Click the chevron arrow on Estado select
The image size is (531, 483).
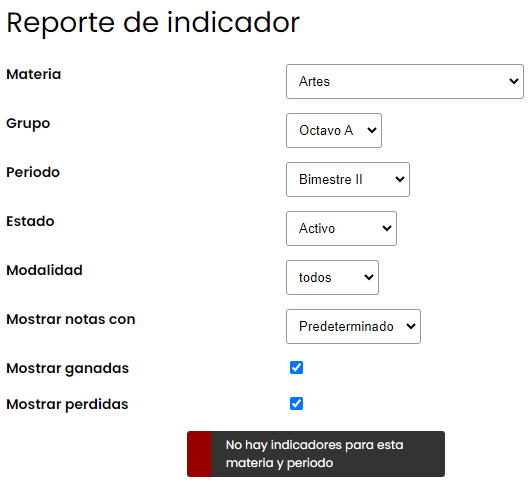pos(387,229)
